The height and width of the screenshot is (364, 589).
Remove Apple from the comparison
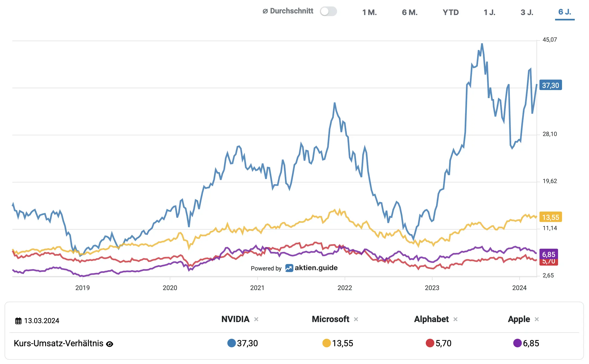[x=537, y=319]
